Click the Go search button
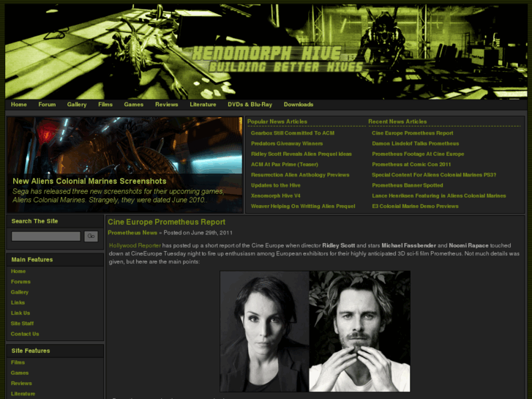The height and width of the screenshot is (399, 532). [x=91, y=236]
